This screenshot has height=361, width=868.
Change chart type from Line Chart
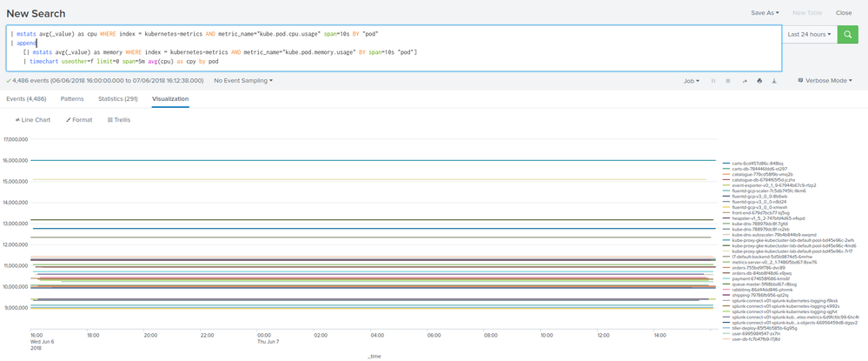coord(33,120)
